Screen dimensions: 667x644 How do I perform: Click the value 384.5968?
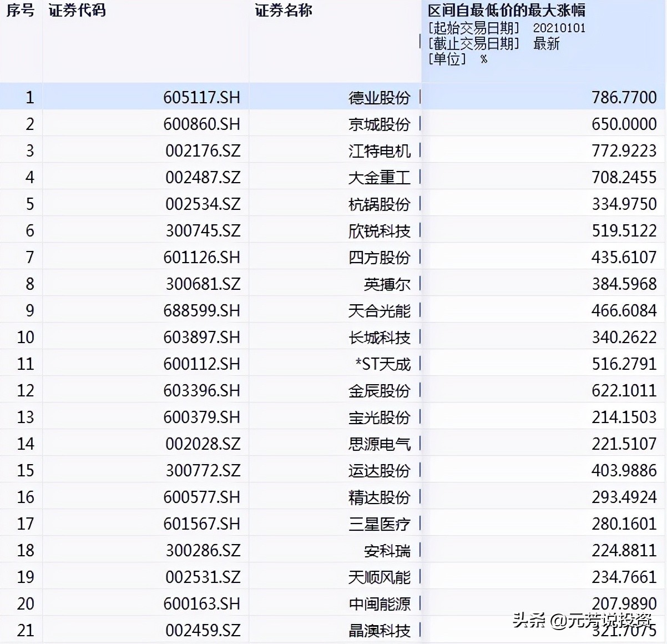pyautogui.click(x=624, y=284)
